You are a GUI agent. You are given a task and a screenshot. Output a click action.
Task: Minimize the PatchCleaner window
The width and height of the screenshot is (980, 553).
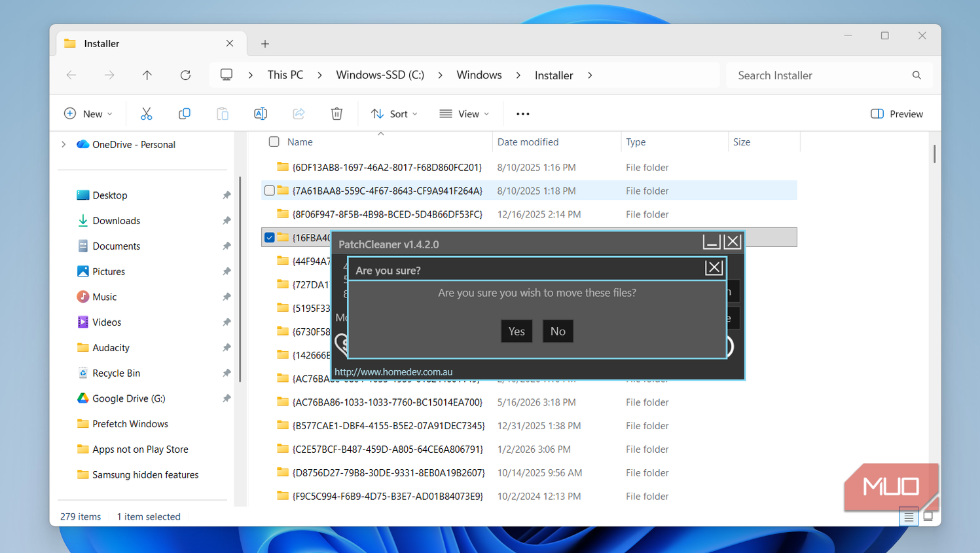(712, 242)
